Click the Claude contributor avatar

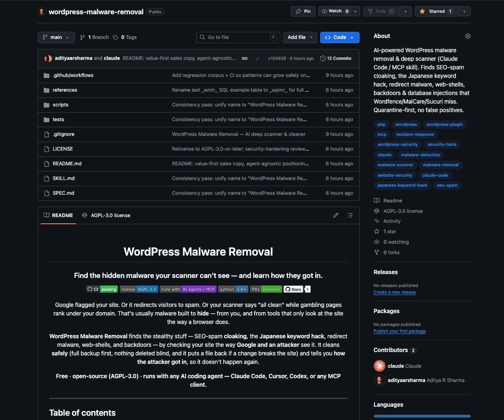[x=379, y=366]
